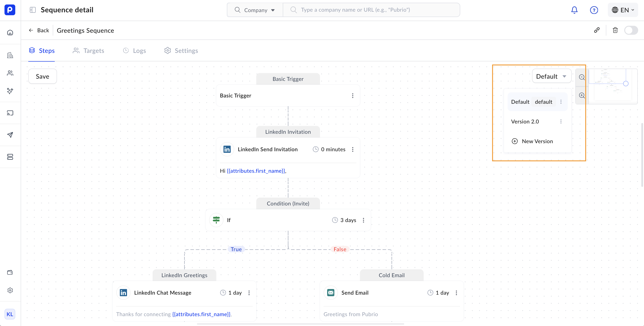Image resolution: width=644 pixels, height=326 pixels.
Task: Click the zoom in magnifier icon
Action: point(582,95)
